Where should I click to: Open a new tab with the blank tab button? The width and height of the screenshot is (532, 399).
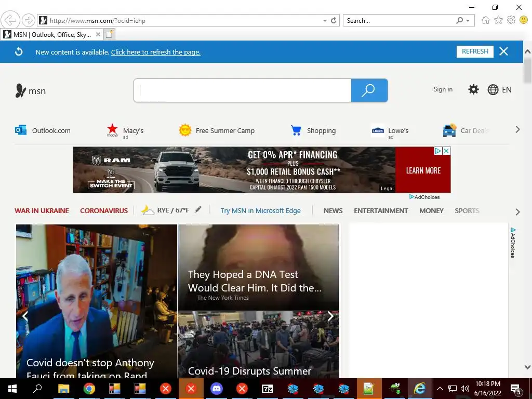coord(109,34)
